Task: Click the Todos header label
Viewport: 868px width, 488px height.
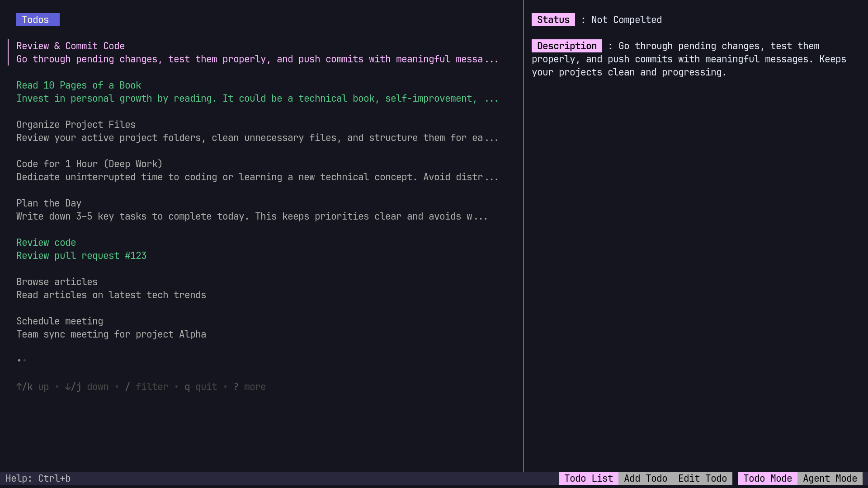Action: 38,20
